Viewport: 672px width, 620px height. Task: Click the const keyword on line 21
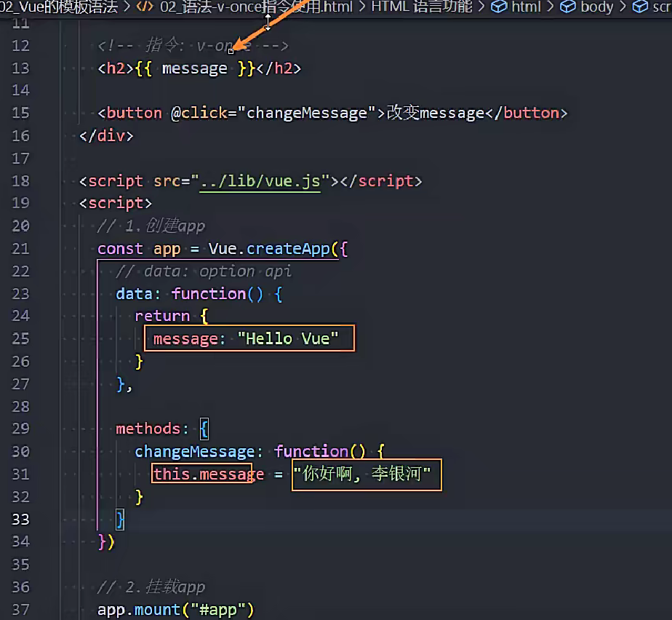(x=120, y=249)
